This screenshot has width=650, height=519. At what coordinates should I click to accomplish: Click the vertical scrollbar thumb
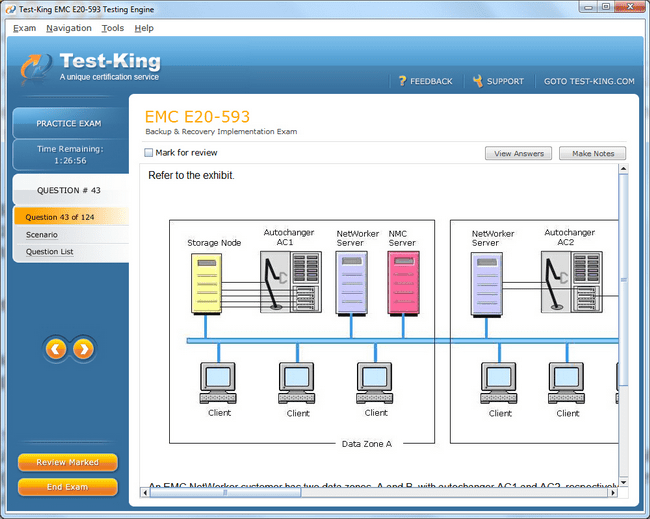pos(623,280)
